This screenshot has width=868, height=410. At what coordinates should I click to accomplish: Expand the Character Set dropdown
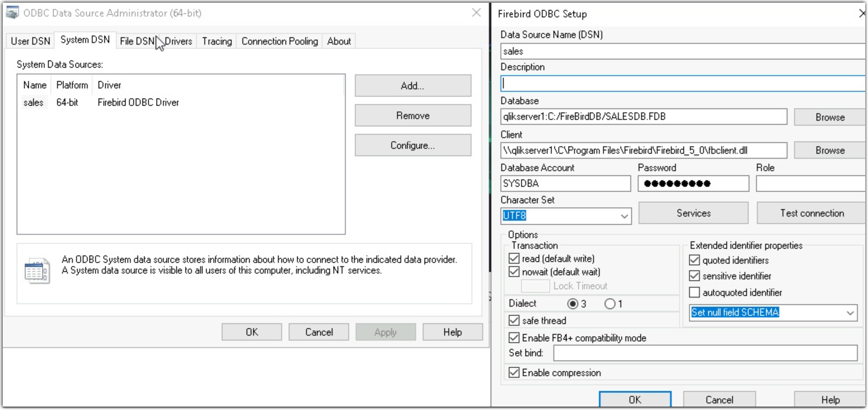click(624, 216)
